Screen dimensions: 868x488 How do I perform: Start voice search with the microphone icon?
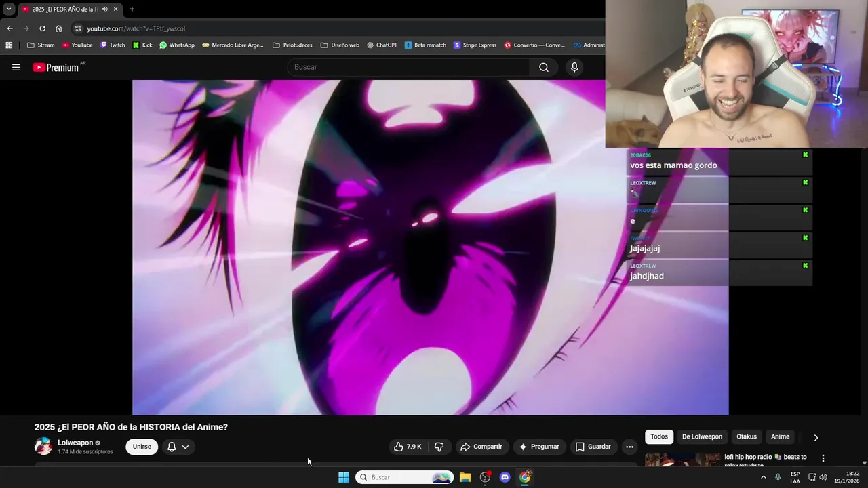coord(574,67)
